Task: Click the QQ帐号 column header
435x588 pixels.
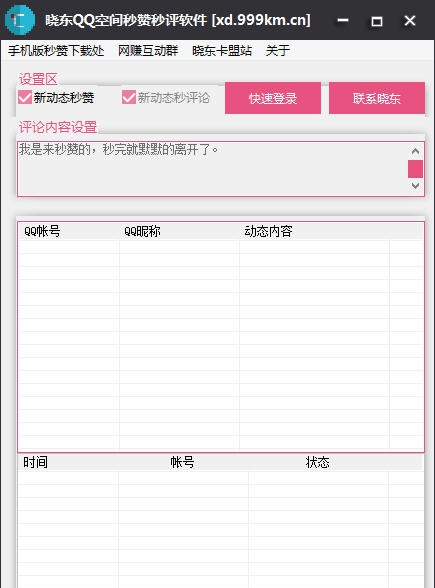Action: (68, 231)
